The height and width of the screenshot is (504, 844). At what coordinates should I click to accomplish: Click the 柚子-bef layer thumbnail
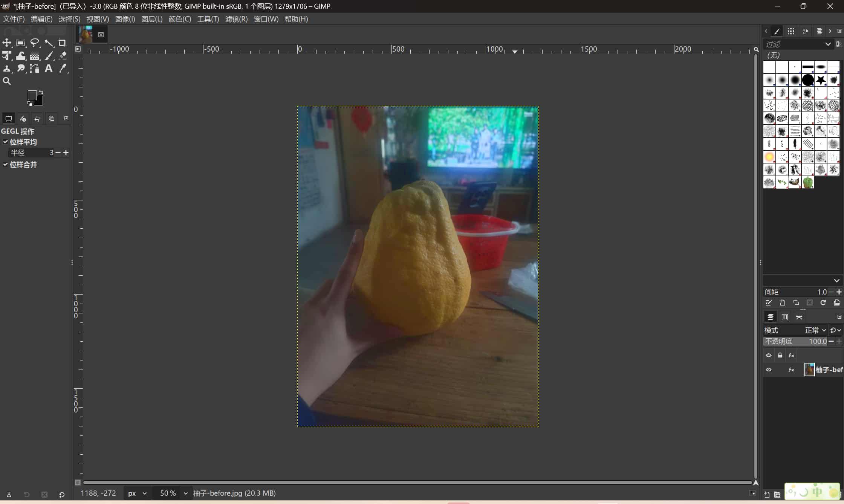809,370
